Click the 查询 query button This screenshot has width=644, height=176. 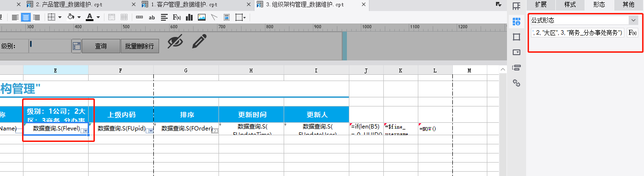coord(101,46)
